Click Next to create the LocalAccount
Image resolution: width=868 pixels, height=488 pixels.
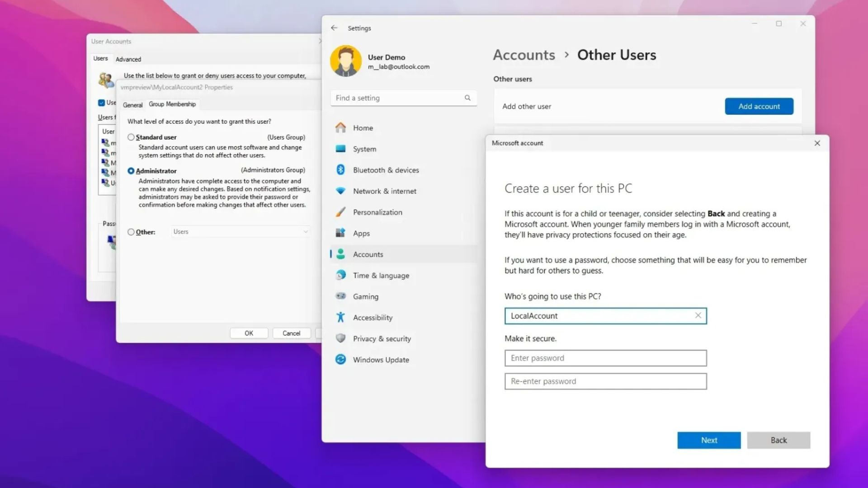[708, 440]
